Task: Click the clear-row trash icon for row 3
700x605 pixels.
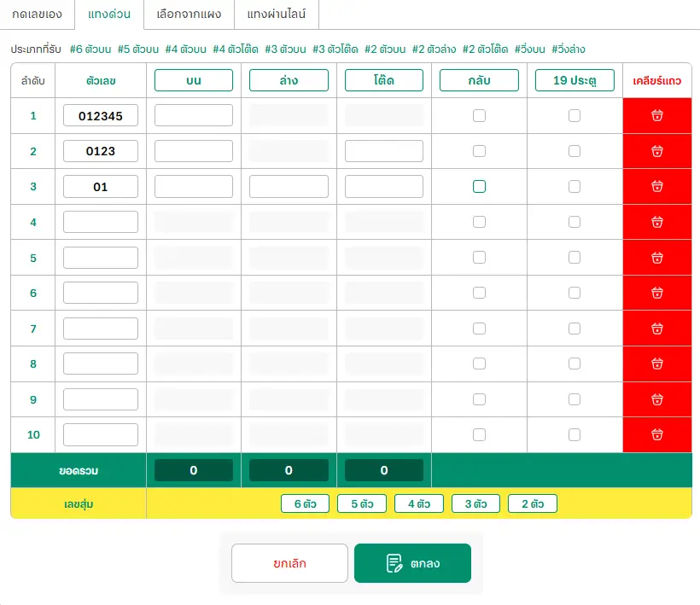Action: pyautogui.click(x=656, y=186)
